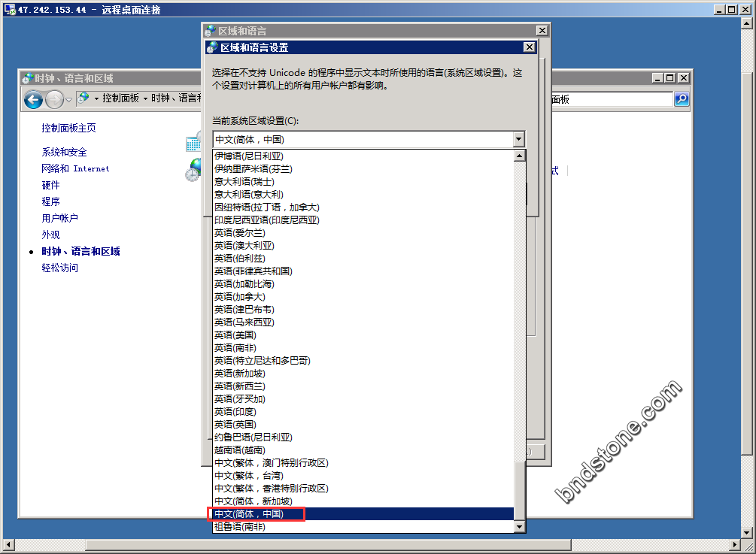Screen dimensions: 756x554
Task: Collapse the system locale dropdown arrow
Action: tap(518, 140)
